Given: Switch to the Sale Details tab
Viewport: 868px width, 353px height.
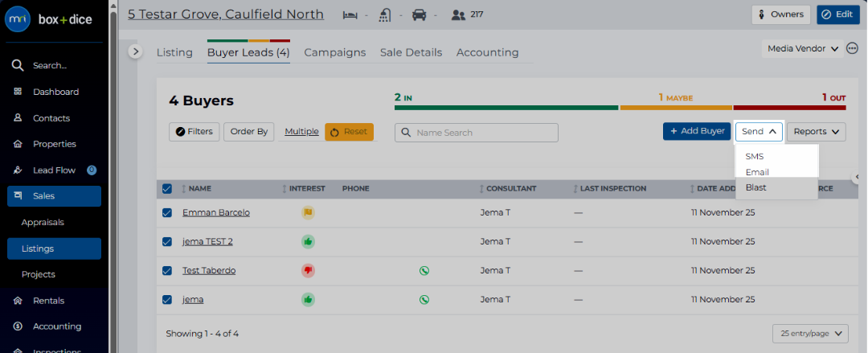Looking at the screenshot, I should pyautogui.click(x=411, y=52).
